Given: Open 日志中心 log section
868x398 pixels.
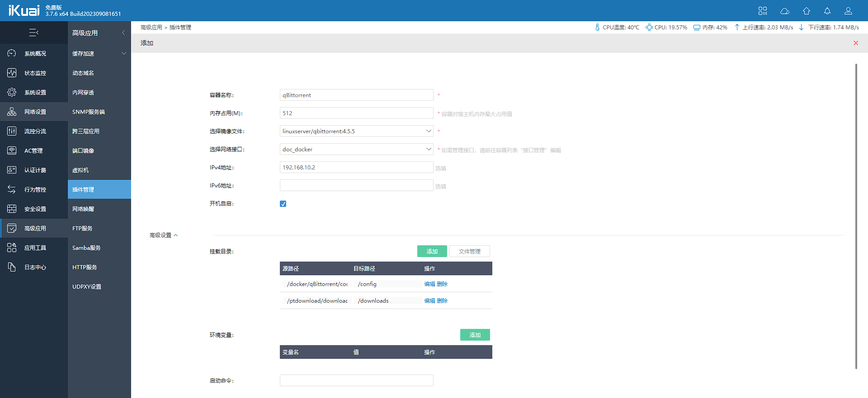Looking at the screenshot, I should coord(34,267).
